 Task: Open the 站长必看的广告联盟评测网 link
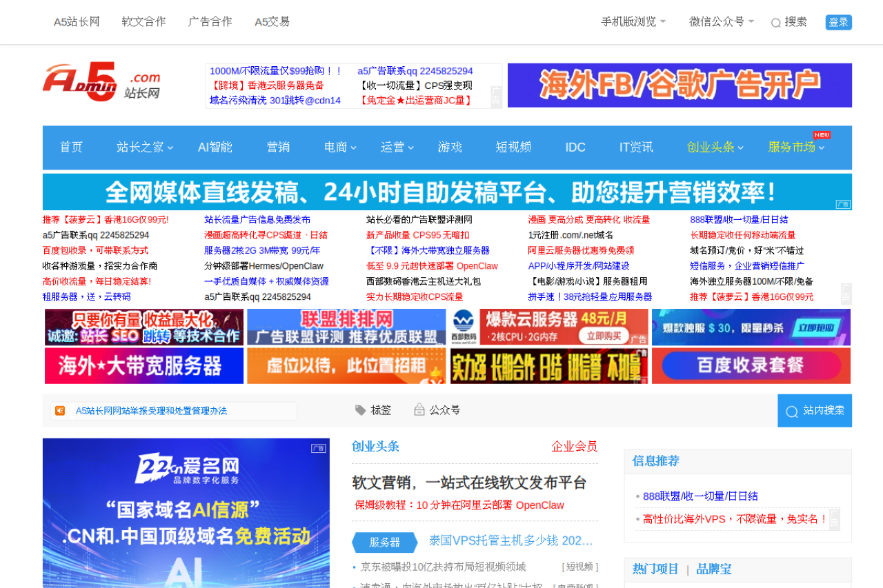(x=419, y=220)
